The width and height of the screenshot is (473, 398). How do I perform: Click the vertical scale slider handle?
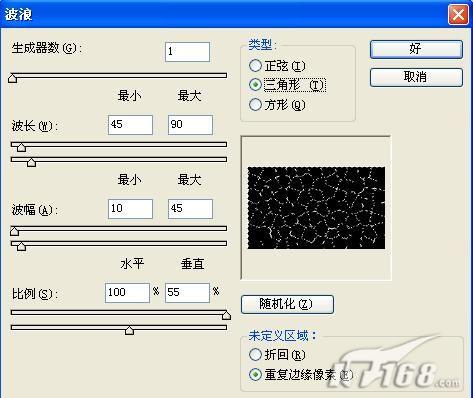[129, 330]
